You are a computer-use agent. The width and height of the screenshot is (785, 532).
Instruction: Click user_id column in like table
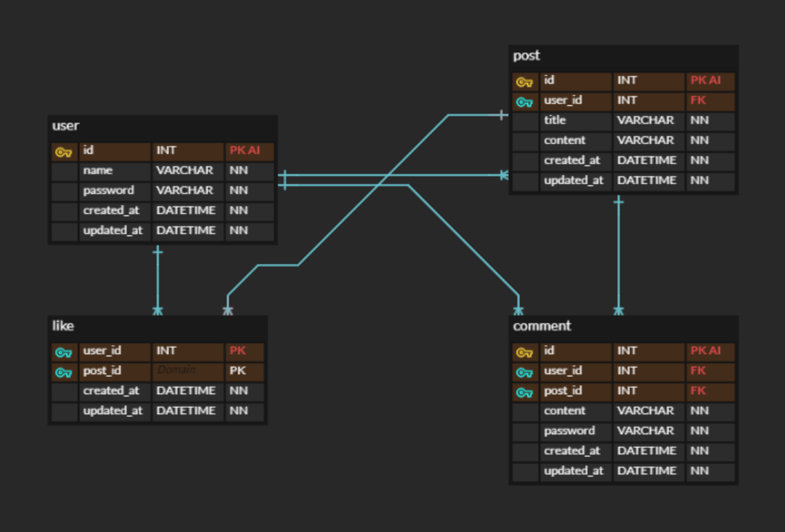tap(102, 351)
